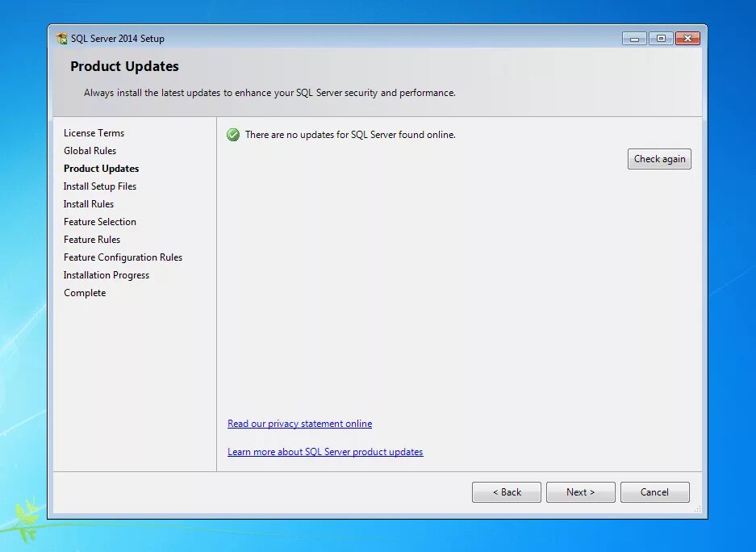Minimize the SQL Server Setup window
This screenshot has width=756, height=552.
tap(634, 39)
